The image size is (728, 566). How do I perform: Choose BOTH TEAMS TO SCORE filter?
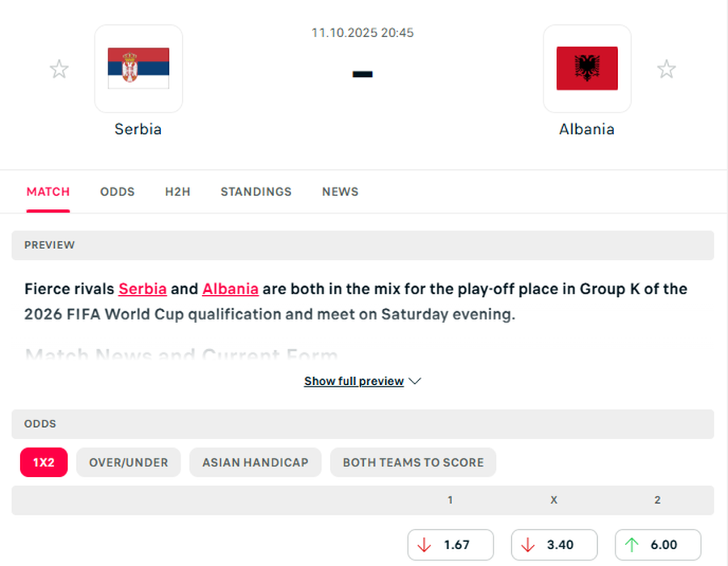[x=413, y=463]
